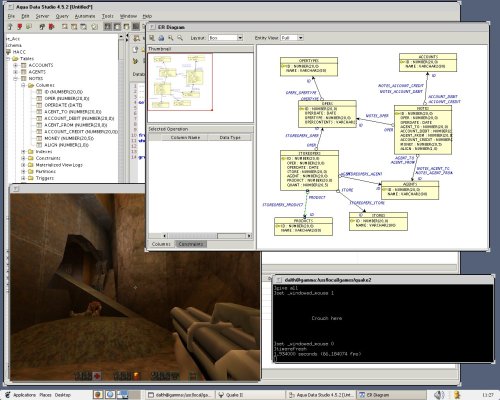Open the Help menu
The image size is (500, 400).
[147, 16]
